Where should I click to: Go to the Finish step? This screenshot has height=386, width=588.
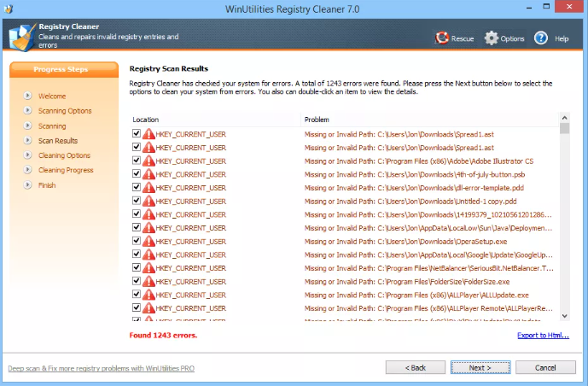coord(47,185)
